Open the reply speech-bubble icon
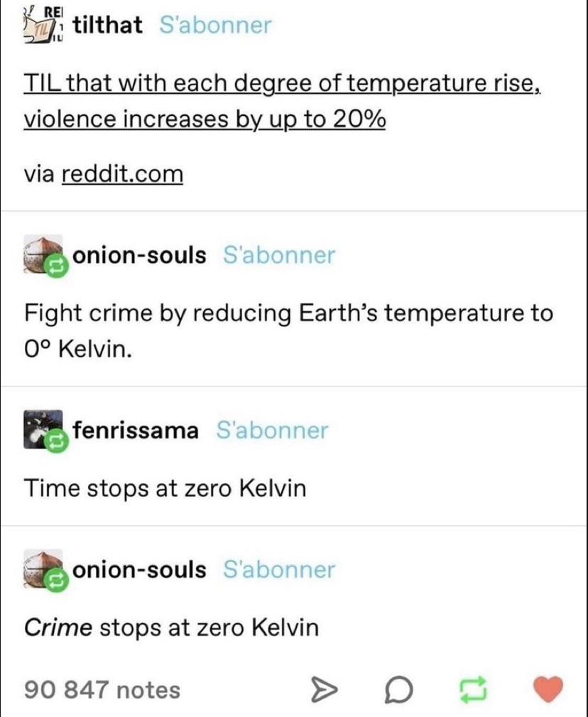 (400, 688)
